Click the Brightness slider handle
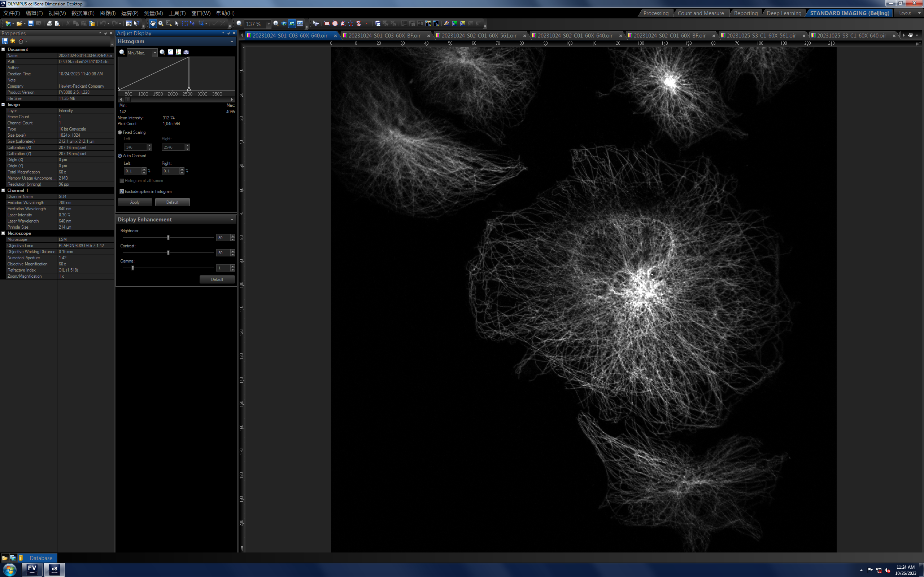The image size is (924, 577). [169, 238]
